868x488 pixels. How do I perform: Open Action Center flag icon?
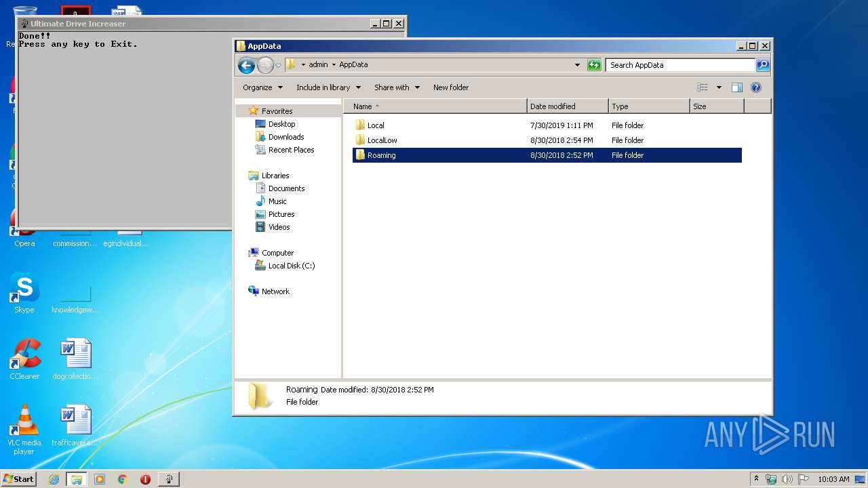(x=803, y=479)
